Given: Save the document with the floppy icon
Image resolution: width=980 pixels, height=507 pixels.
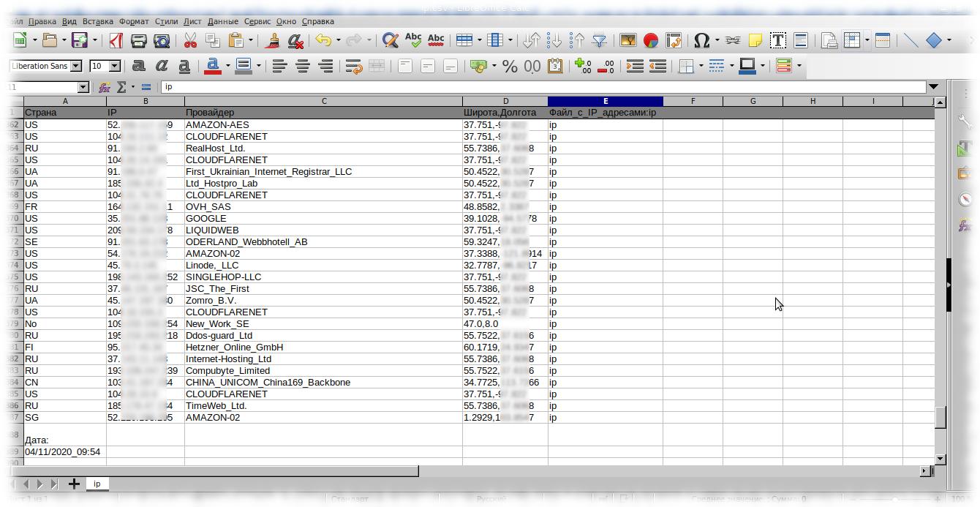Looking at the screenshot, I should coord(80,40).
